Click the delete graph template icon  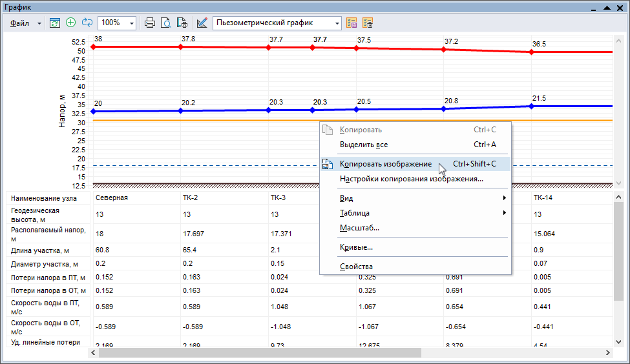368,23
